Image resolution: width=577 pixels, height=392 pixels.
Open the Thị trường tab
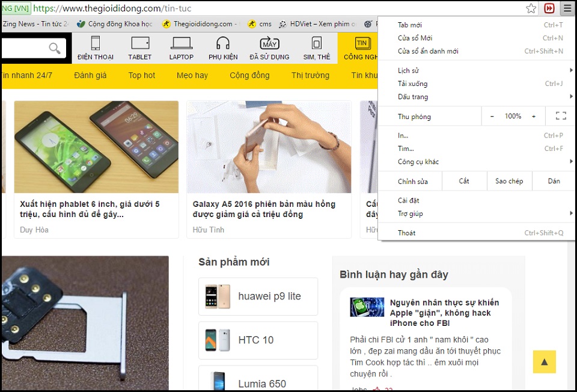[x=310, y=76]
